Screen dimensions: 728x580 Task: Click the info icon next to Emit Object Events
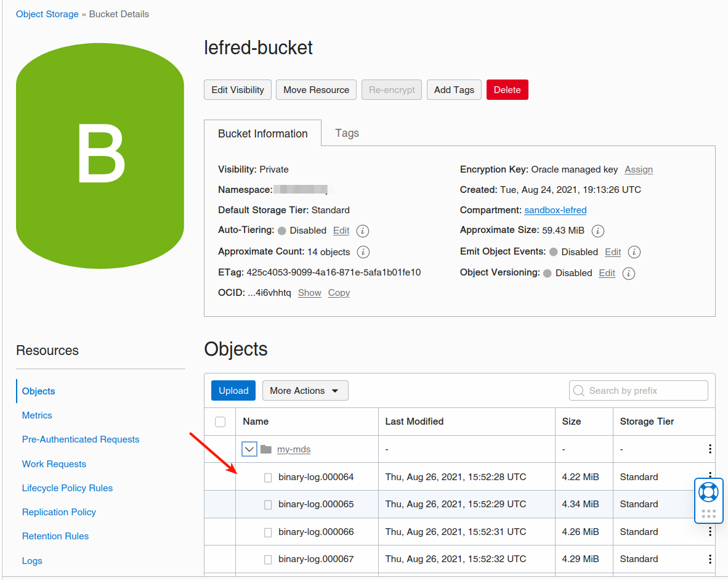click(x=634, y=251)
